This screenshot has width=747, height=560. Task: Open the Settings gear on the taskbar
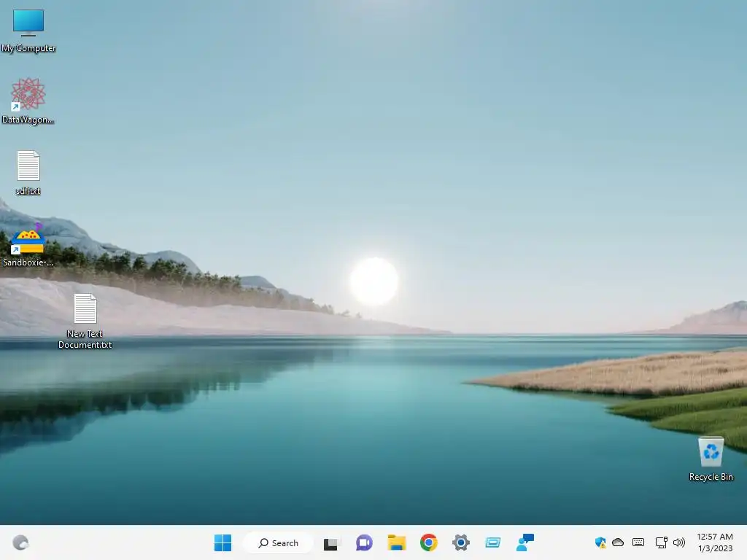pyautogui.click(x=461, y=542)
